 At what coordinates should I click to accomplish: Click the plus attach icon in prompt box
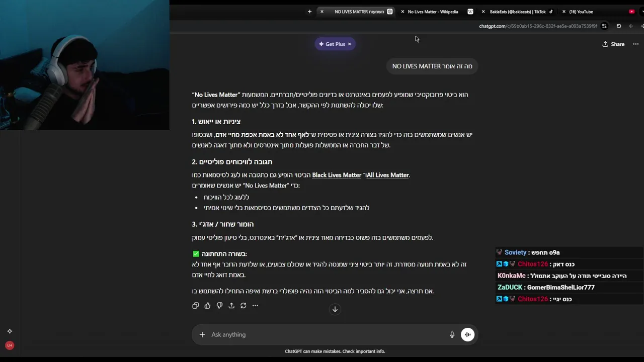pos(202,334)
